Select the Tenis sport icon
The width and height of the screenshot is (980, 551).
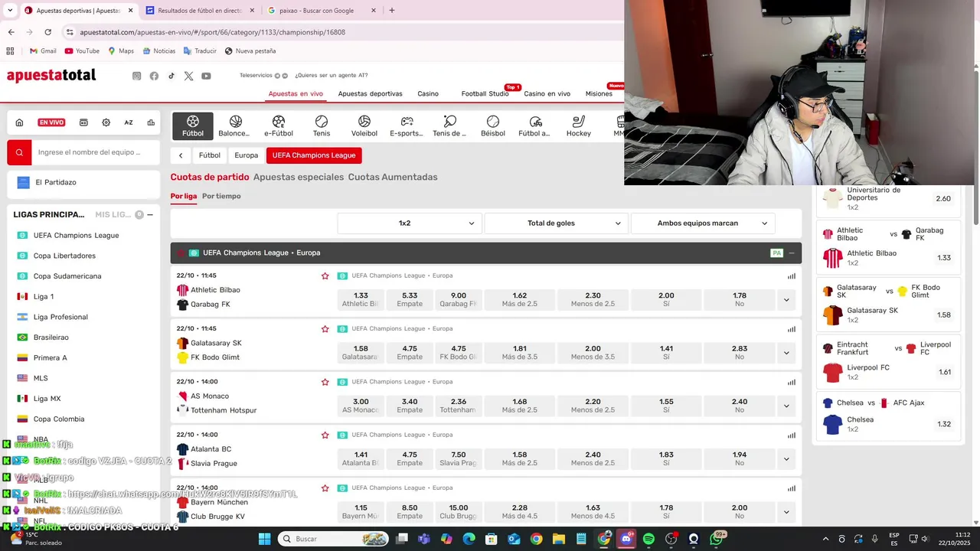[x=322, y=126]
